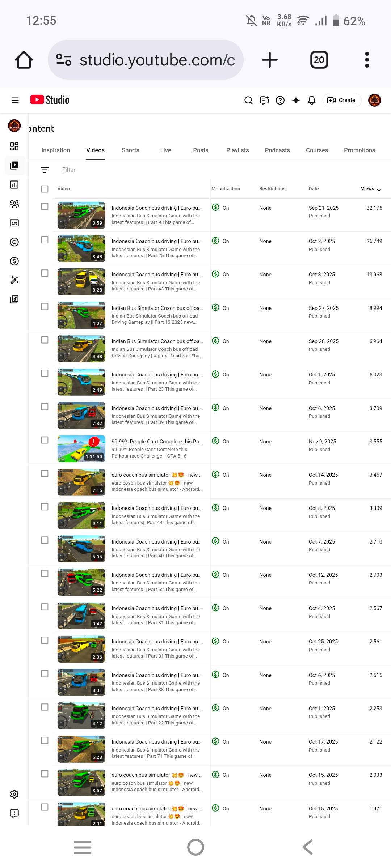Screen dimensions: 391x868
Task: Click the search magnifier icon in header
Action: [248, 100]
